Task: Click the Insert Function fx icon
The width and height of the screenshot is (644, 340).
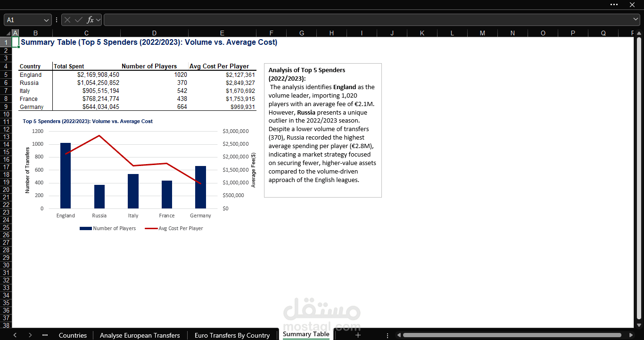Action: click(x=90, y=20)
